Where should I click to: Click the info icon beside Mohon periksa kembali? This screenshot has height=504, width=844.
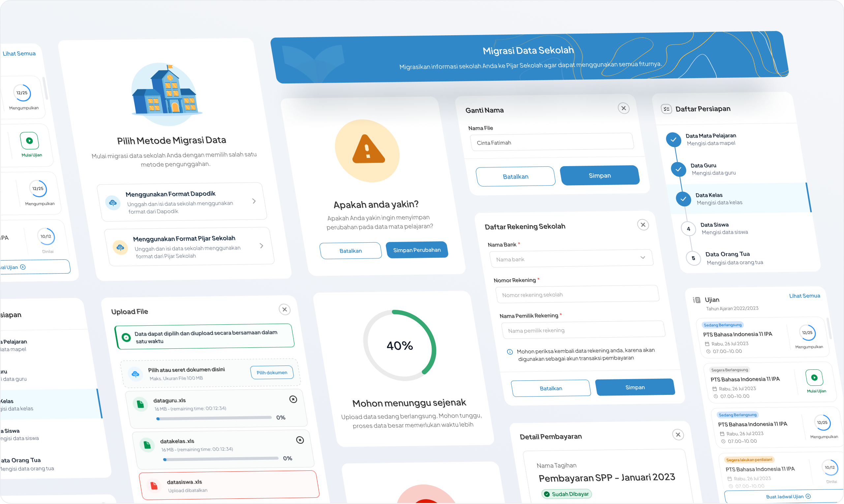pyautogui.click(x=510, y=352)
